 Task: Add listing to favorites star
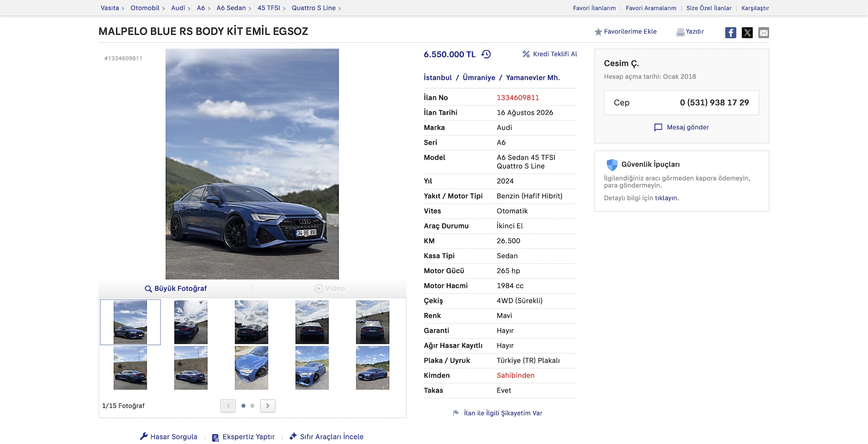click(598, 32)
